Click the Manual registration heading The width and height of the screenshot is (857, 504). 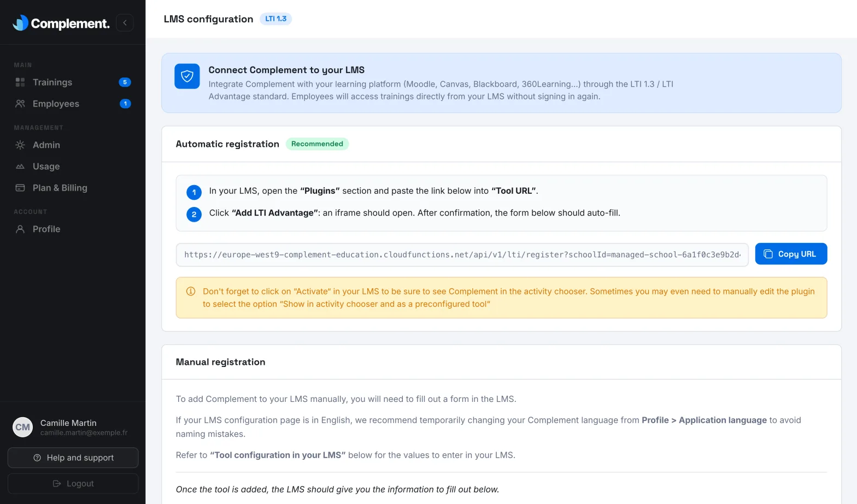click(x=220, y=362)
